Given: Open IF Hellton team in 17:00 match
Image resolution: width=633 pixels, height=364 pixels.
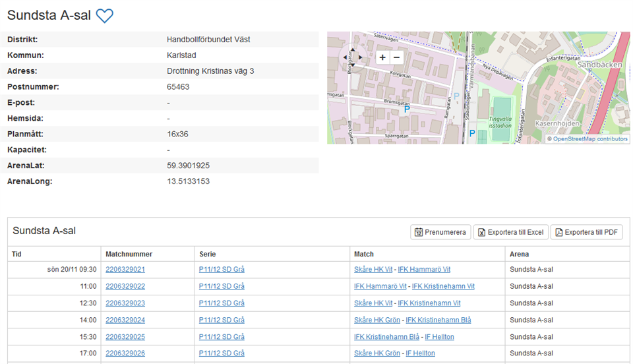Looking at the screenshot, I should tap(420, 353).
